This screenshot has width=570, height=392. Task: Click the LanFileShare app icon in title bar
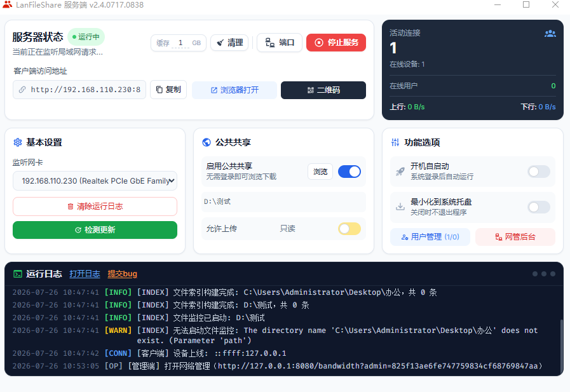(7, 4)
